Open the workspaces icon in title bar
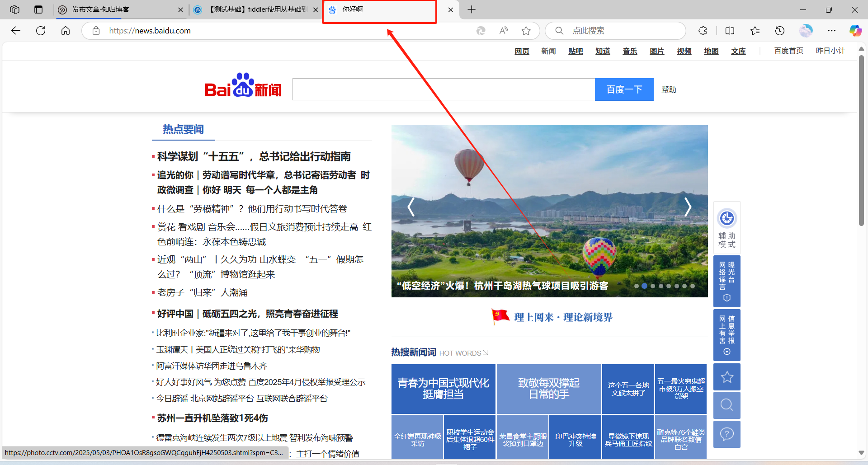 (14, 9)
